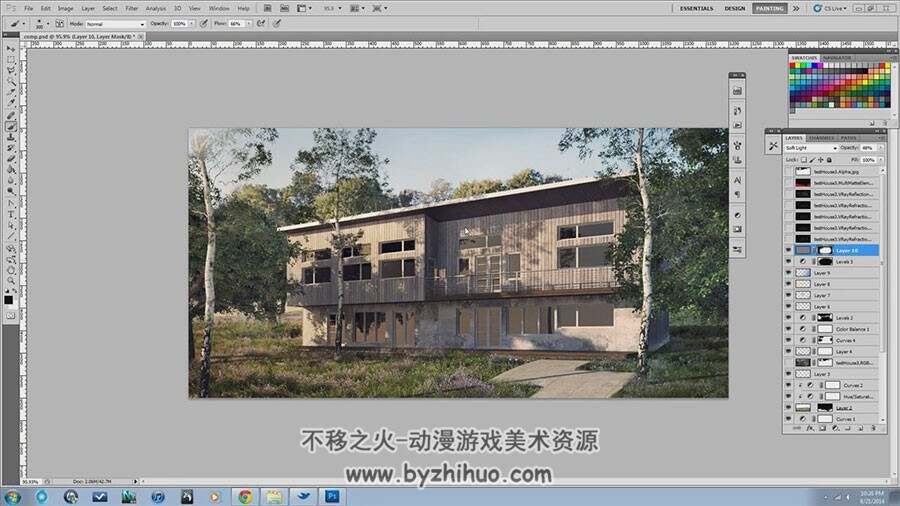Select the Path Selection tool
The height and width of the screenshot is (506, 900).
coord(10,226)
